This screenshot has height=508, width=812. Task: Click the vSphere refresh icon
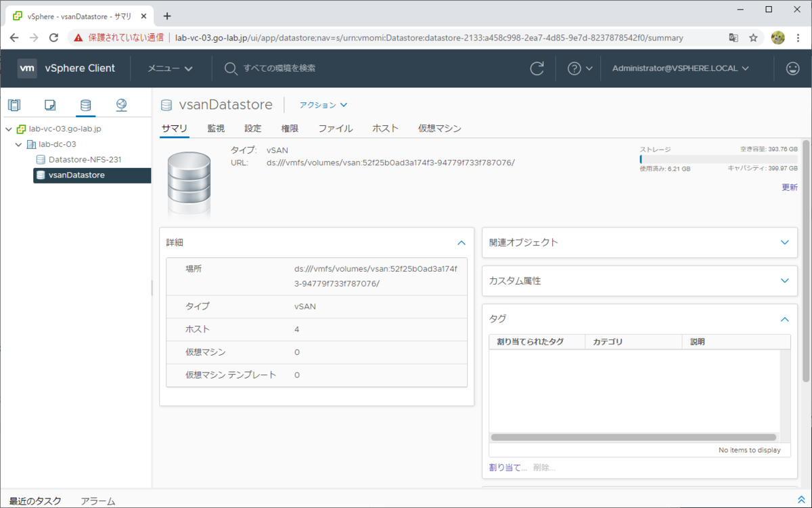537,68
